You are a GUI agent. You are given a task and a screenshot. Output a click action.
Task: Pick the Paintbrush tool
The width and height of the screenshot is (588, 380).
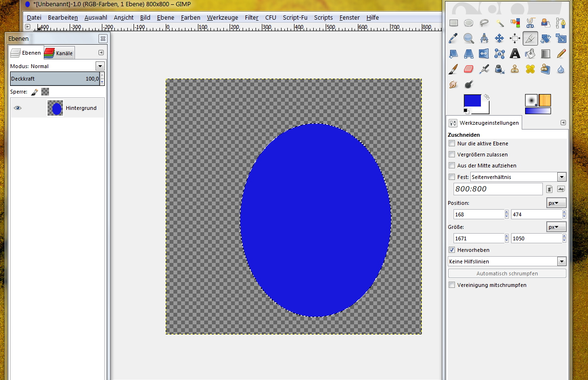click(x=453, y=69)
